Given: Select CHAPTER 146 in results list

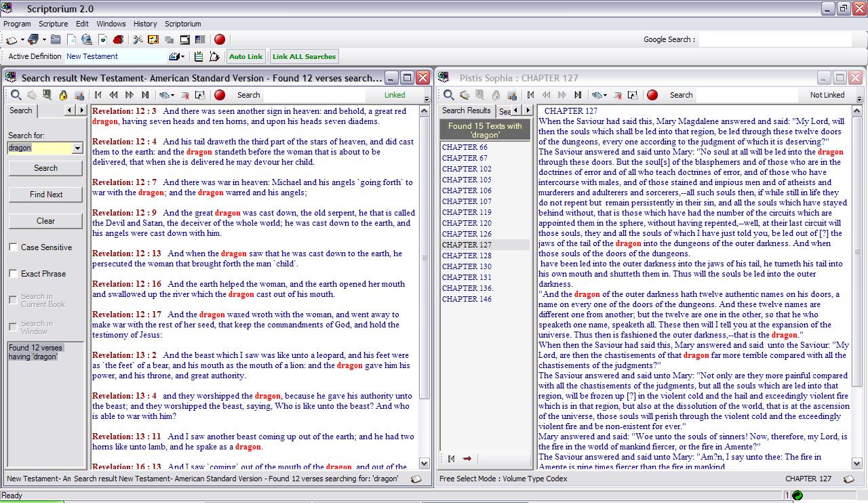Looking at the screenshot, I should coord(467,299).
